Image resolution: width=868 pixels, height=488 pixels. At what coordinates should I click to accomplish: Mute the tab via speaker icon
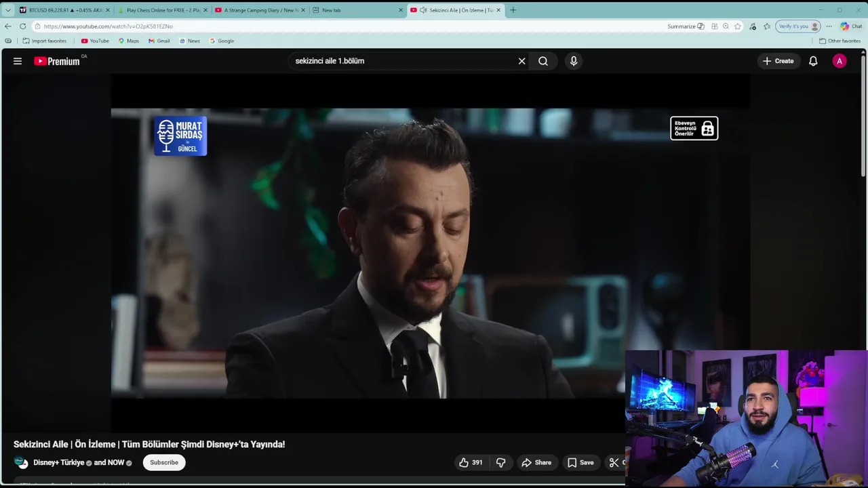pos(423,10)
